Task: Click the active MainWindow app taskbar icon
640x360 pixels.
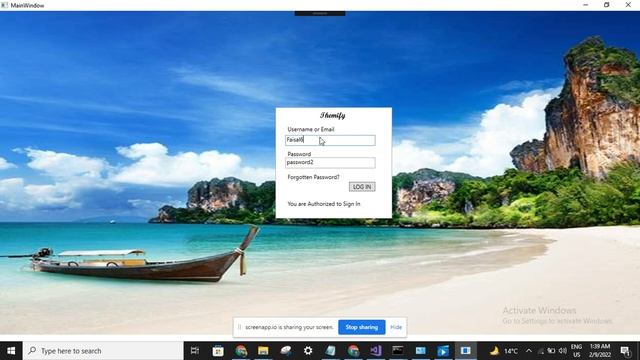Action: tap(465, 351)
